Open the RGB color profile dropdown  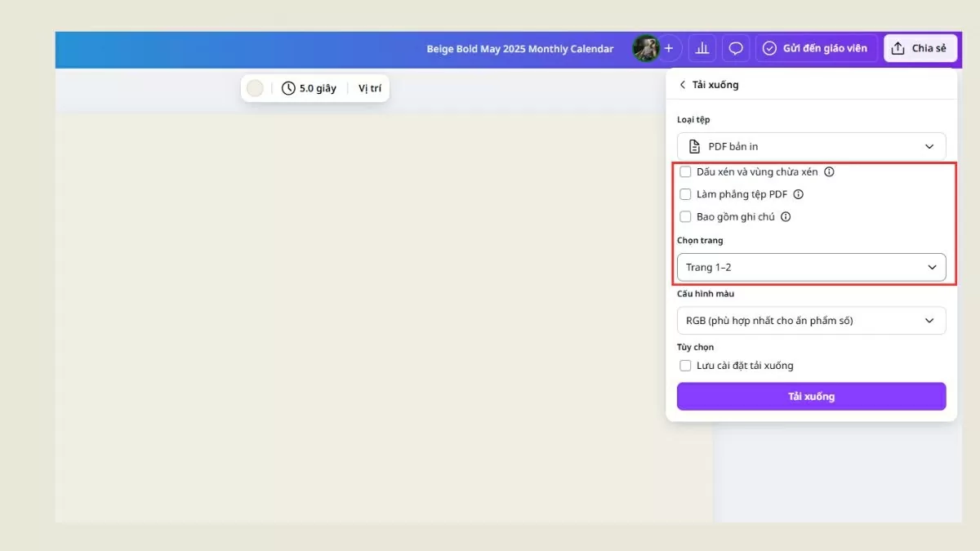(x=811, y=321)
